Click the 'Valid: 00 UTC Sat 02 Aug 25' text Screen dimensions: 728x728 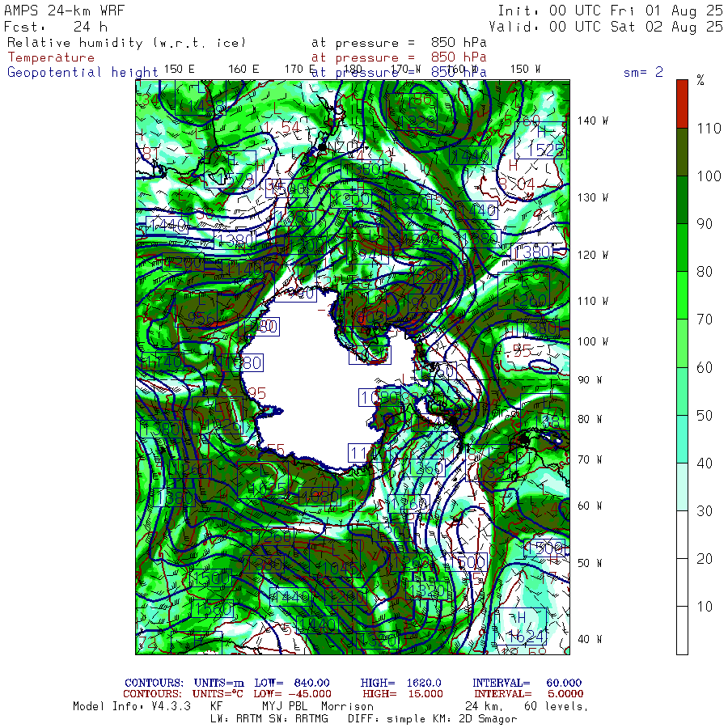(606, 27)
